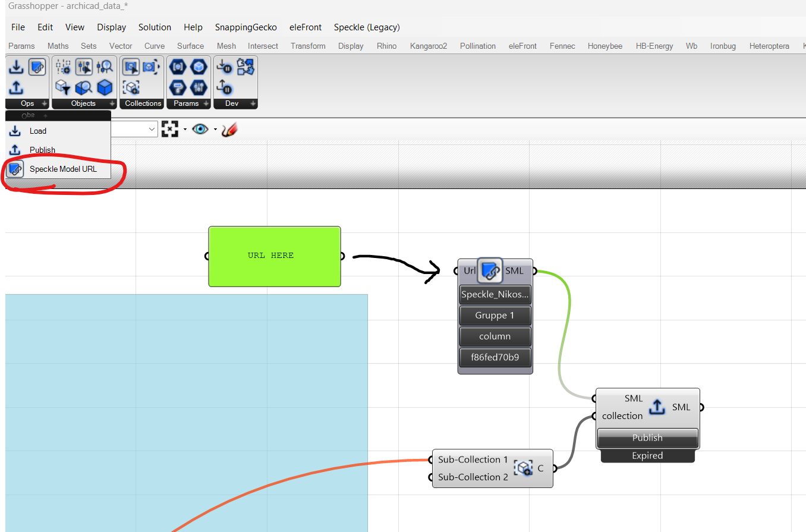Image resolution: width=806 pixels, height=532 pixels.
Task: Click the green URL HERE panel
Action: pyautogui.click(x=274, y=256)
